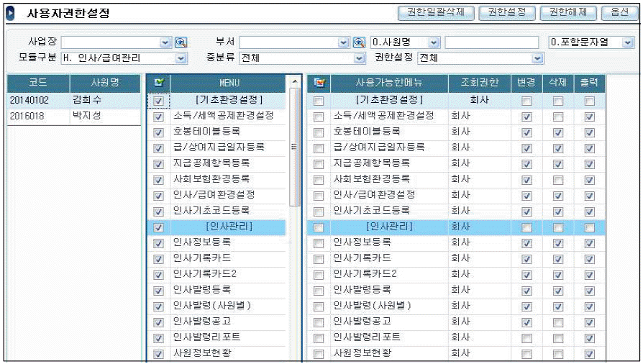The image size is (643, 364).
Task: Open the 0.사원명 search type dropdown
Action: coord(434,43)
